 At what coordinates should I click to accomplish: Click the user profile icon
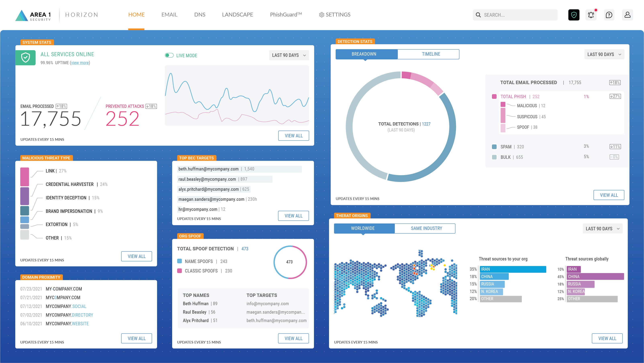point(628,15)
